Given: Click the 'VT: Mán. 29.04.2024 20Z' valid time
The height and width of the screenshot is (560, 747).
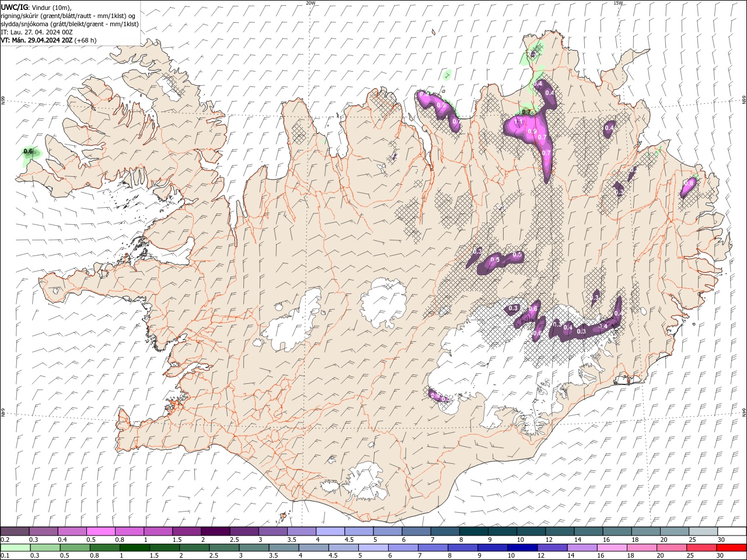Looking at the screenshot, I should (x=49, y=40).
